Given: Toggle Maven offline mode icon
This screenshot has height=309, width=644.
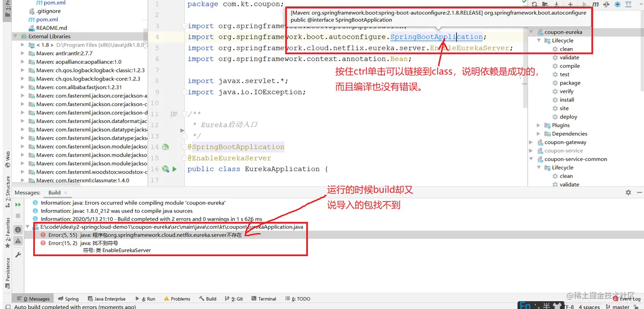Looking at the screenshot, I should 607,4.
